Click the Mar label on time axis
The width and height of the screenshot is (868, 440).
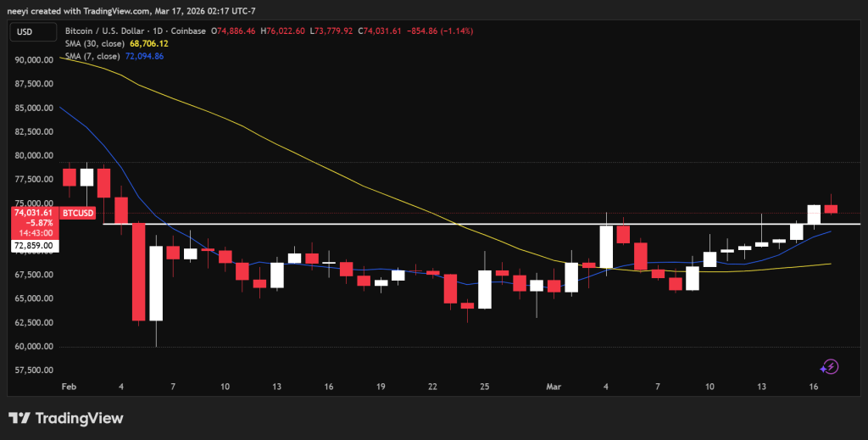(x=554, y=387)
